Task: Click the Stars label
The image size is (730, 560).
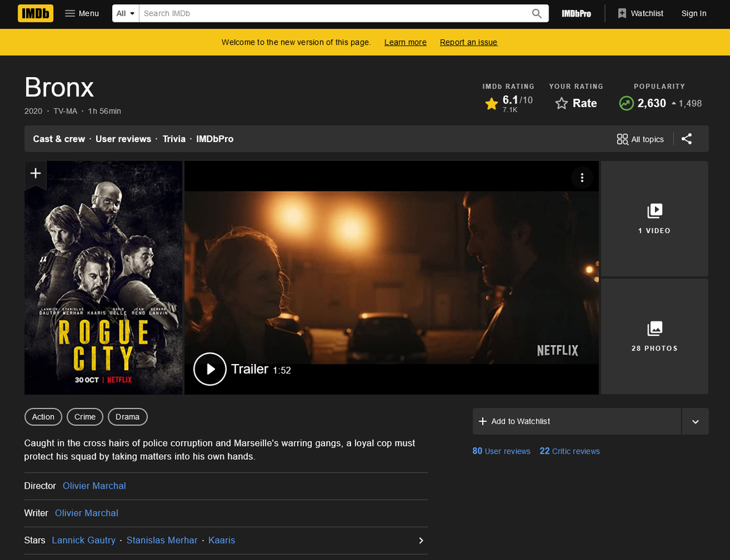Action: pos(34,540)
